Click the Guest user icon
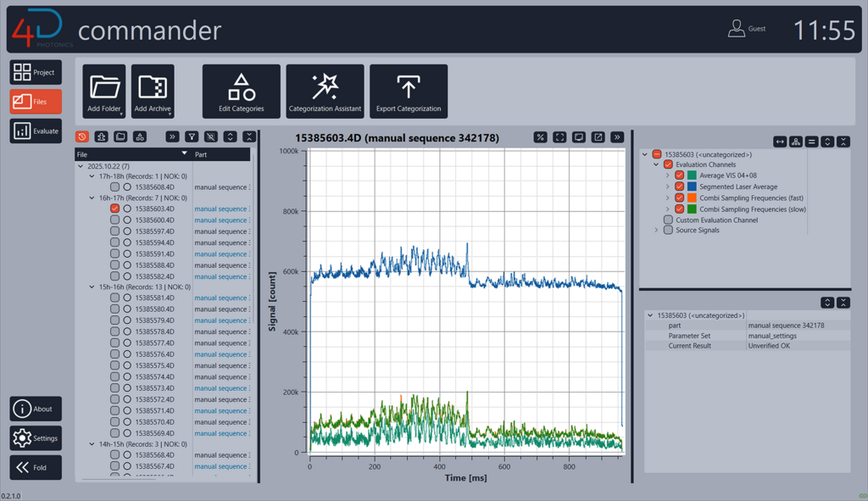868x501 pixels. point(737,28)
